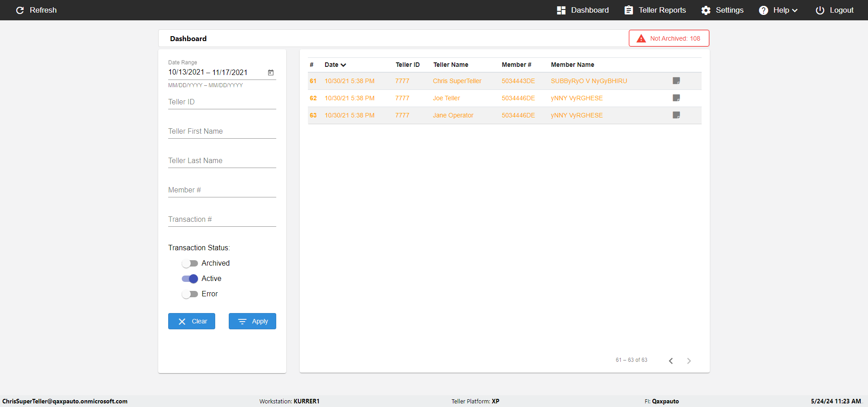The image size is (868, 407).
Task: Click teller name Jane Operator
Action: (x=453, y=115)
